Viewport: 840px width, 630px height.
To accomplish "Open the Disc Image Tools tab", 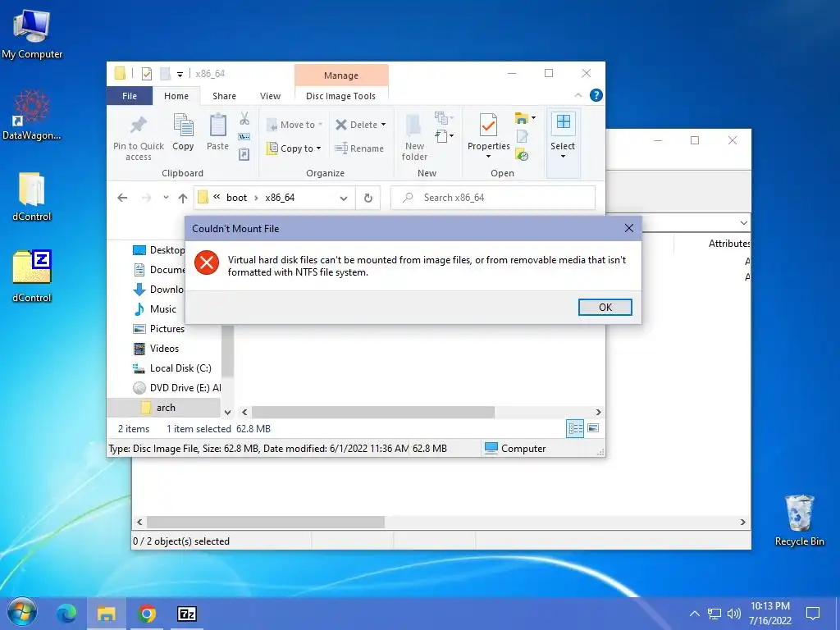I will [340, 96].
